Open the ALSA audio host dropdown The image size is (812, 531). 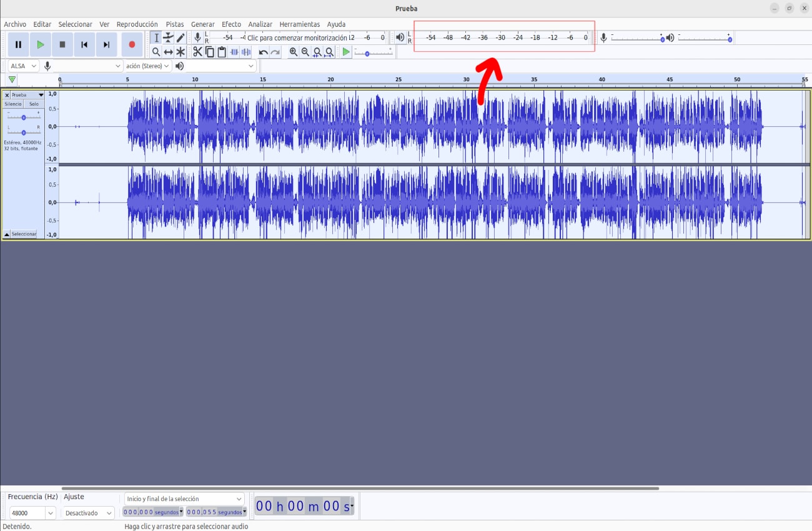tap(22, 66)
